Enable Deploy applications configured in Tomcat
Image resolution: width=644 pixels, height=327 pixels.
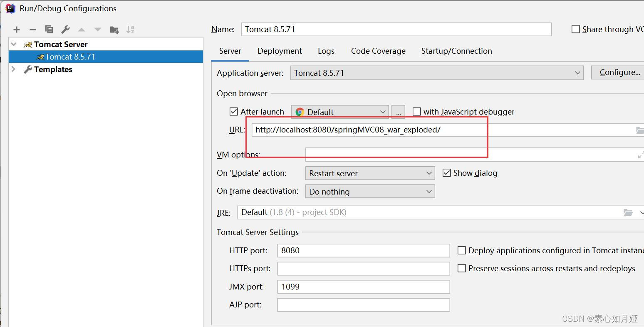[x=461, y=250]
